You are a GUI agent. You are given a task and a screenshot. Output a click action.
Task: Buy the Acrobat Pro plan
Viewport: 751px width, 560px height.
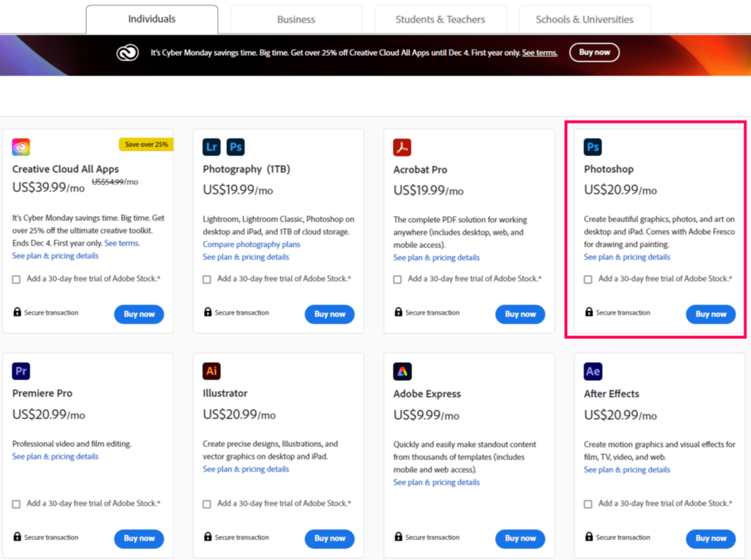pyautogui.click(x=520, y=314)
